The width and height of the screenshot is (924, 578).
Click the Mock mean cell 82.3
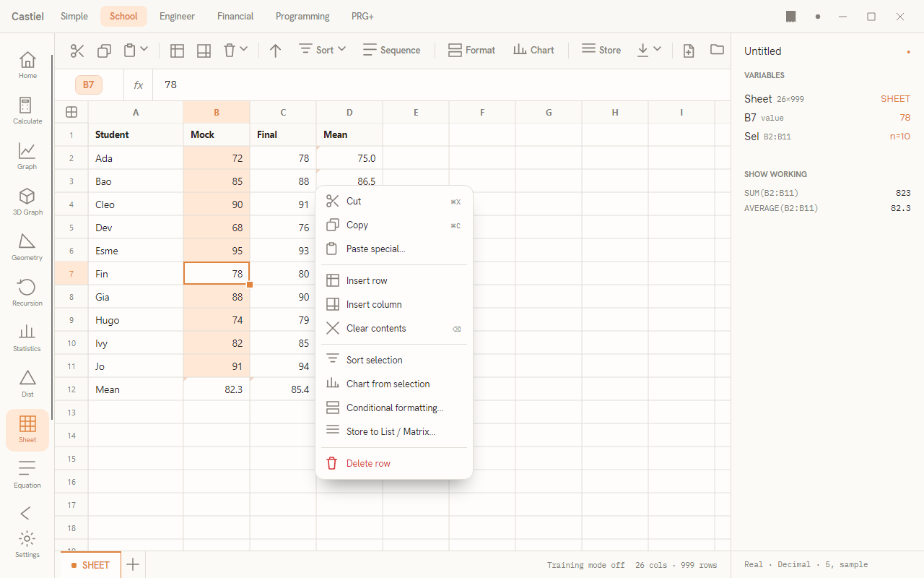click(x=217, y=389)
